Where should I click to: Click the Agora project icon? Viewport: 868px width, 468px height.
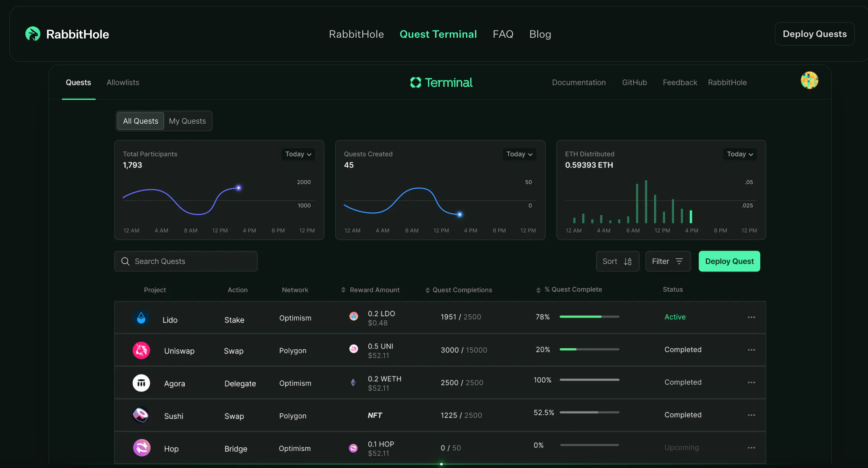pos(141,383)
